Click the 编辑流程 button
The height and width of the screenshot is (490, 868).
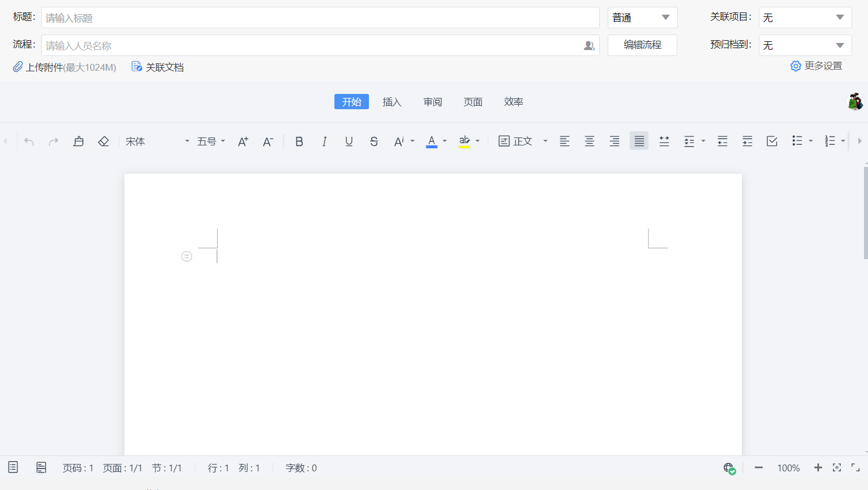(x=642, y=45)
